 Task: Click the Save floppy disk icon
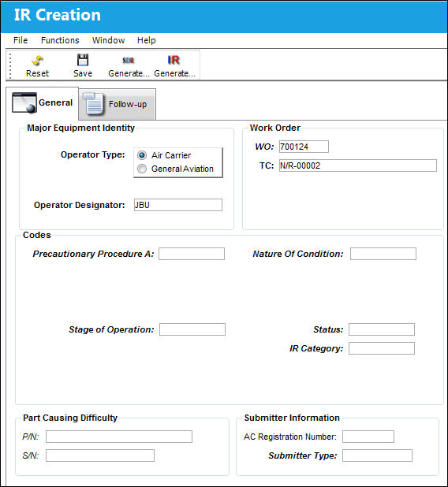point(83,60)
